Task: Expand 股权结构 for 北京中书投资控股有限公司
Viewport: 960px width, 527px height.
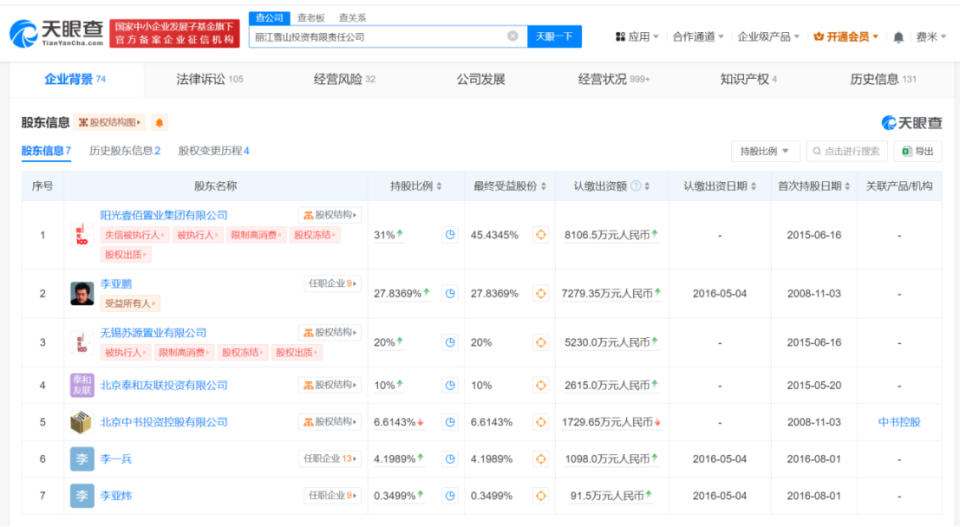Action: (x=329, y=422)
